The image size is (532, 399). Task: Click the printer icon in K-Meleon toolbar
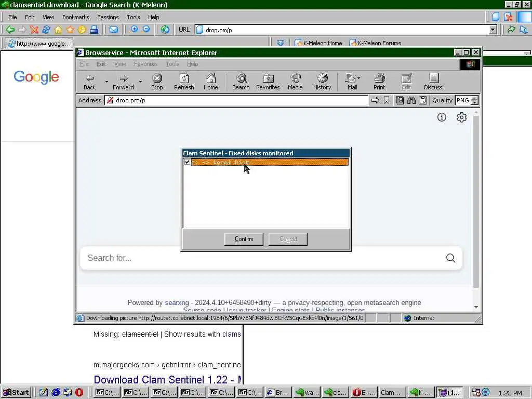[94, 30]
